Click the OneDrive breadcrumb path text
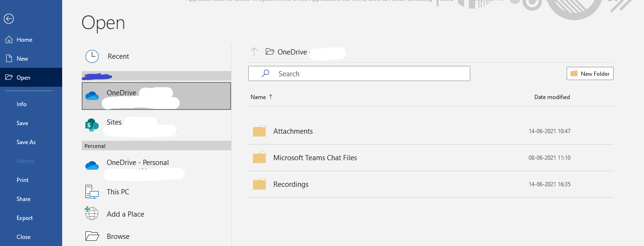This screenshot has width=644, height=246. [292, 52]
